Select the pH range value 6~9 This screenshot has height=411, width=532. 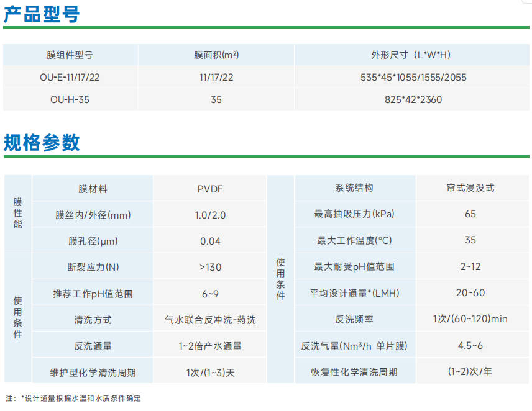(210, 294)
